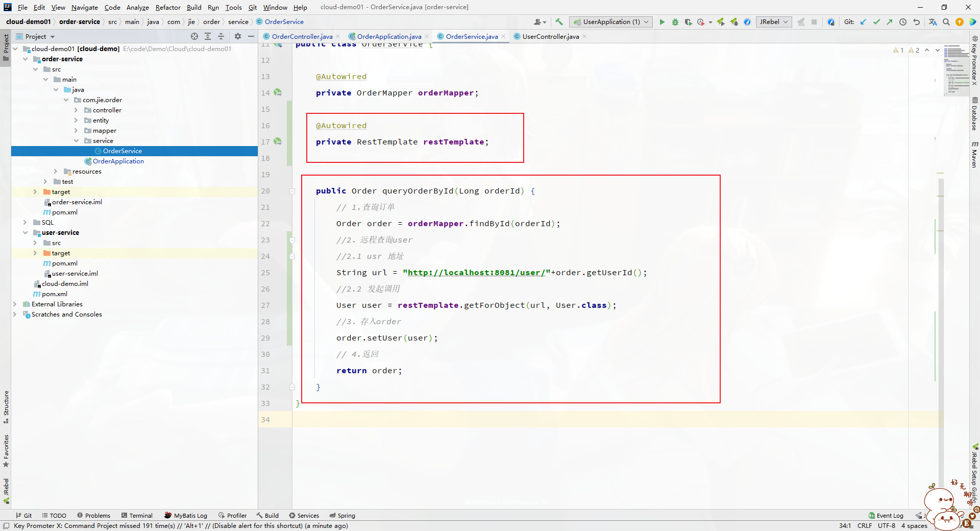Open the Navigate menu
The height and width of the screenshot is (531, 980).
click(84, 7)
